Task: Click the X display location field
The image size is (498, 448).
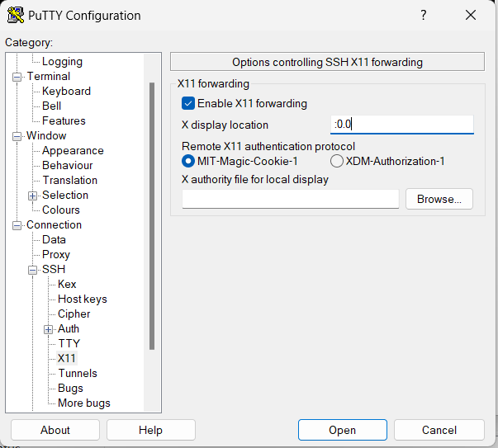Action: tap(401, 125)
